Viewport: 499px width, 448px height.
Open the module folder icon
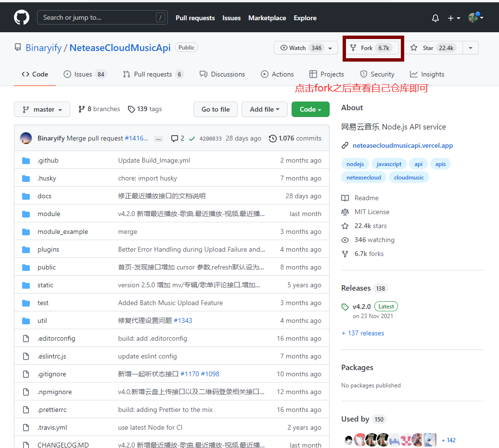(26, 214)
